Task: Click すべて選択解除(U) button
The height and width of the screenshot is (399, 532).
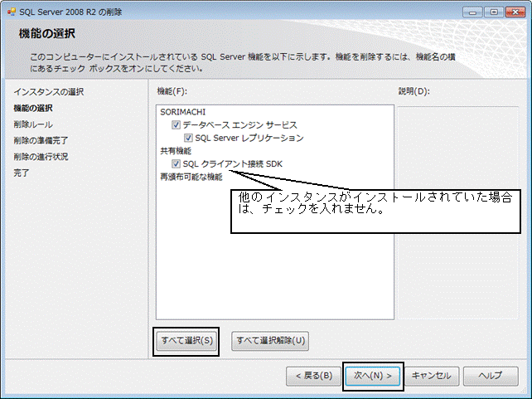Action: pos(270,341)
